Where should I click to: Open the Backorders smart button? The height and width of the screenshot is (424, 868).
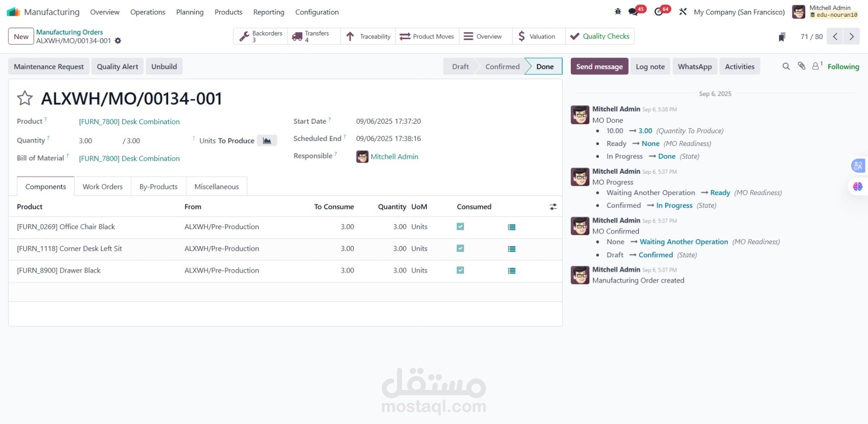[261, 37]
